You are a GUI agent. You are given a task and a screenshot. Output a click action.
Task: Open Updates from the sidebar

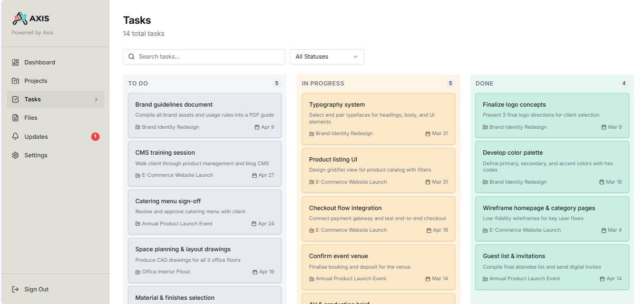[x=55, y=137]
